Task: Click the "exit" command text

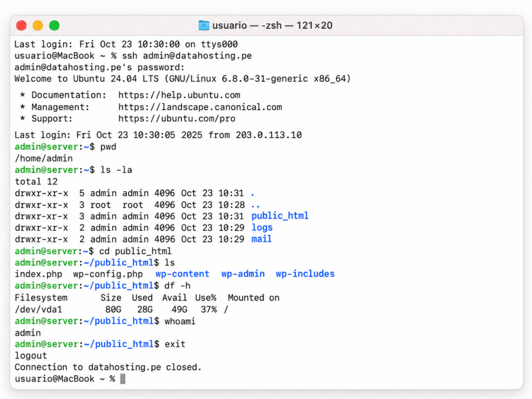Action: tap(175, 344)
